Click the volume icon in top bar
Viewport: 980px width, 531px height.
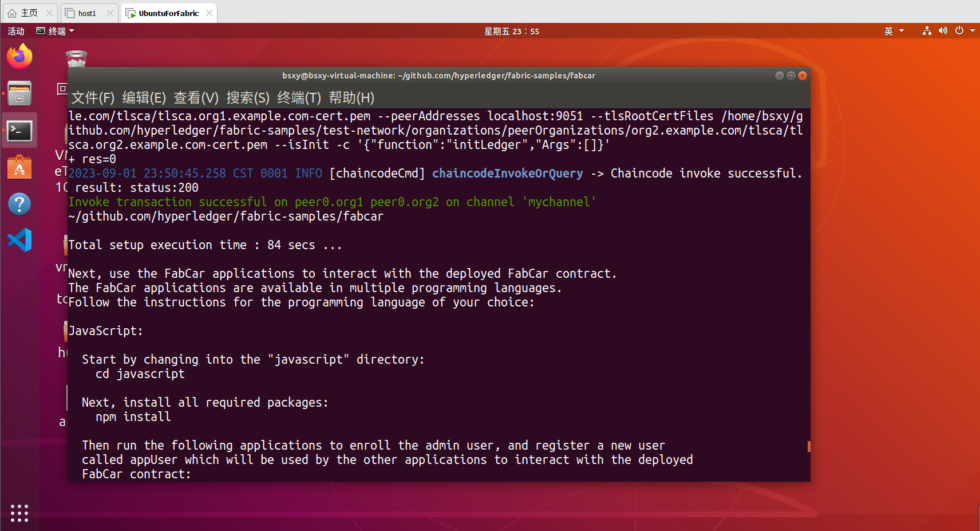point(943,31)
